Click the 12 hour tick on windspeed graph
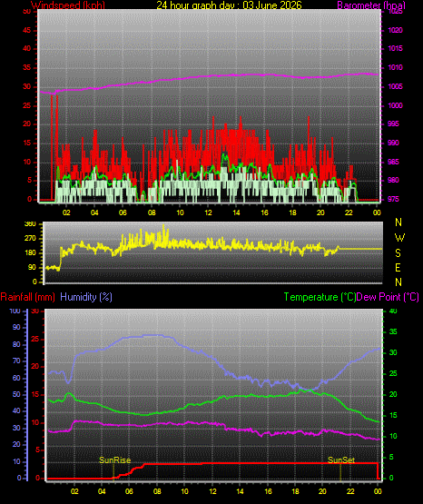Viewport: 423px width, 504px height. pos(208,212)
